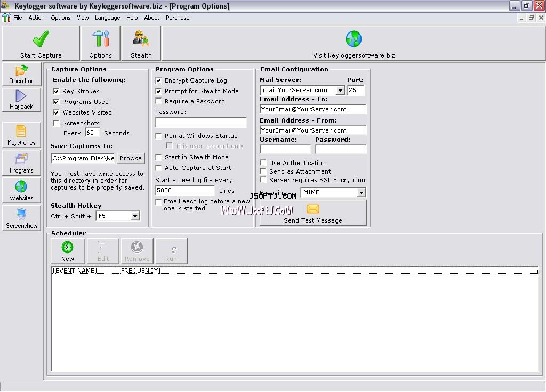Viewport: 546px width, 392px height.
Task: Enable Screenshots capture
Action: click(x=56, y=123)
